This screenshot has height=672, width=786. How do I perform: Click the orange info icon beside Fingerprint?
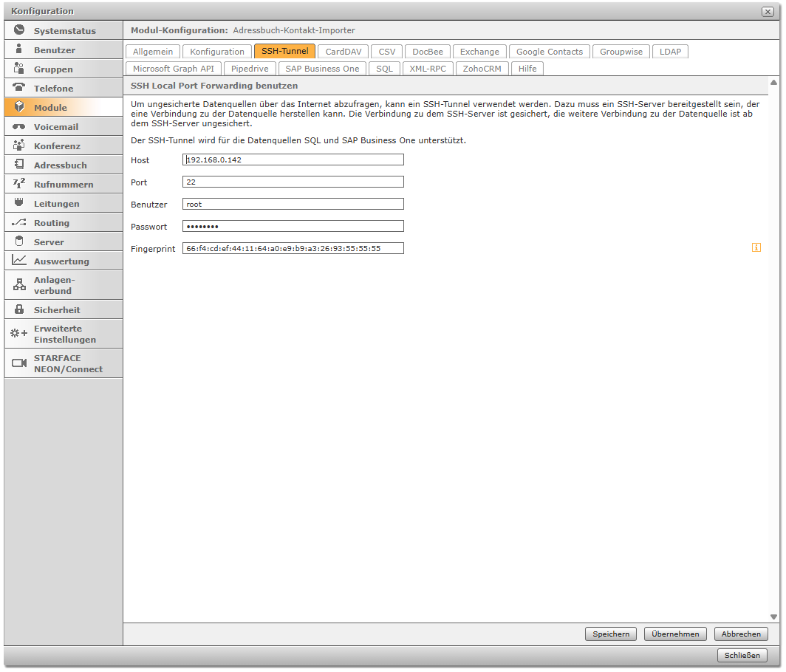756,248
